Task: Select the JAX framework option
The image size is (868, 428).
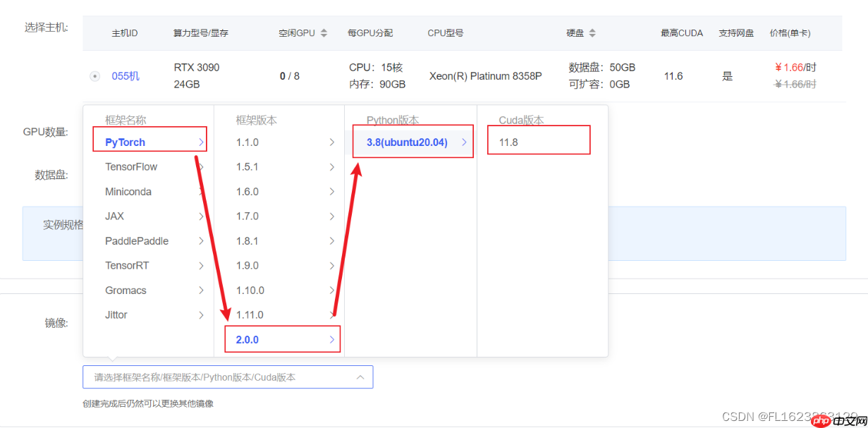Action: [115, 216]
